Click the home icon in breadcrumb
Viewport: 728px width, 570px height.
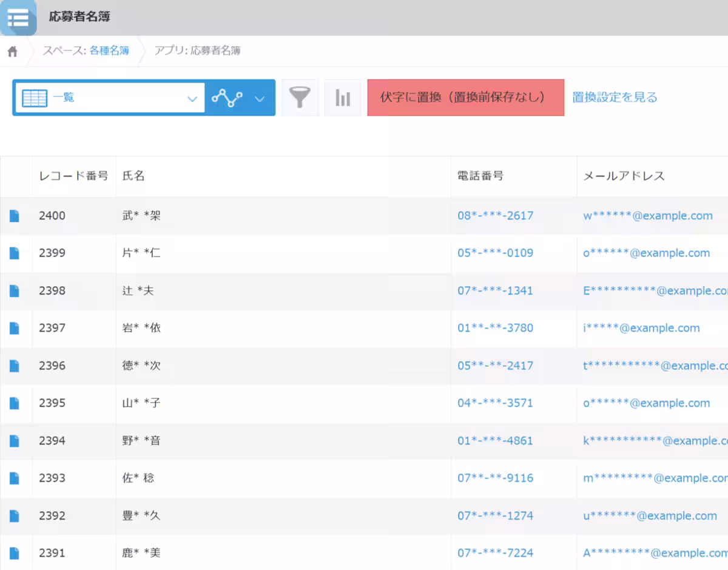(12, 52)
